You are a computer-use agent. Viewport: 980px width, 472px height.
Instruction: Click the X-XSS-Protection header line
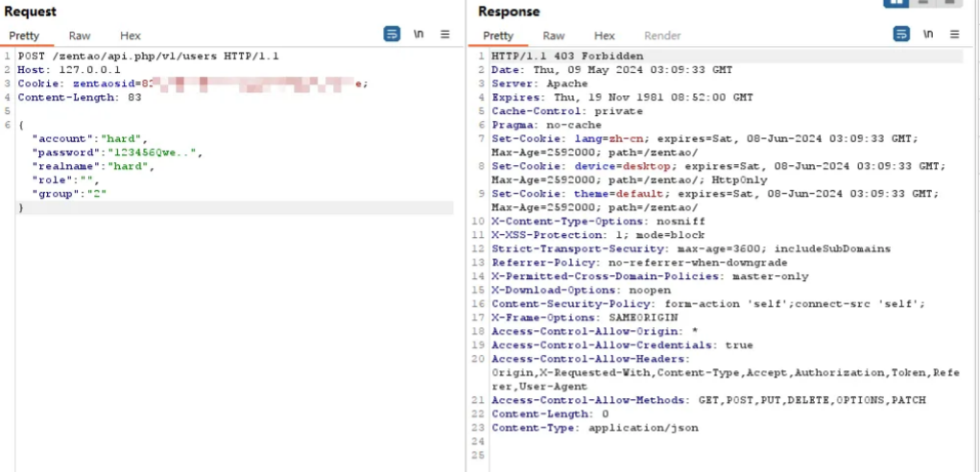(598, 235)
